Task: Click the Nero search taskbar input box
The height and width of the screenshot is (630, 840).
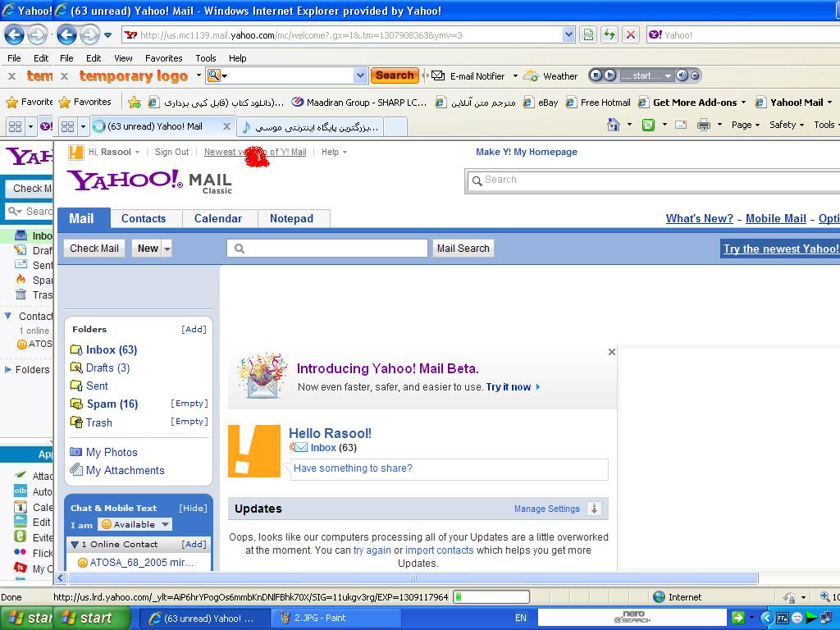Action: [x=632, y=618]
